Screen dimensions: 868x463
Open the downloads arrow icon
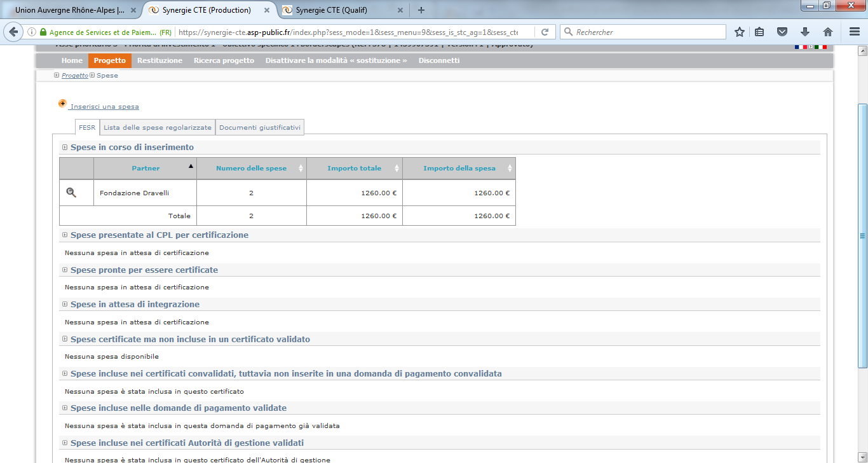pyautogui.click(x=805, y=32)
